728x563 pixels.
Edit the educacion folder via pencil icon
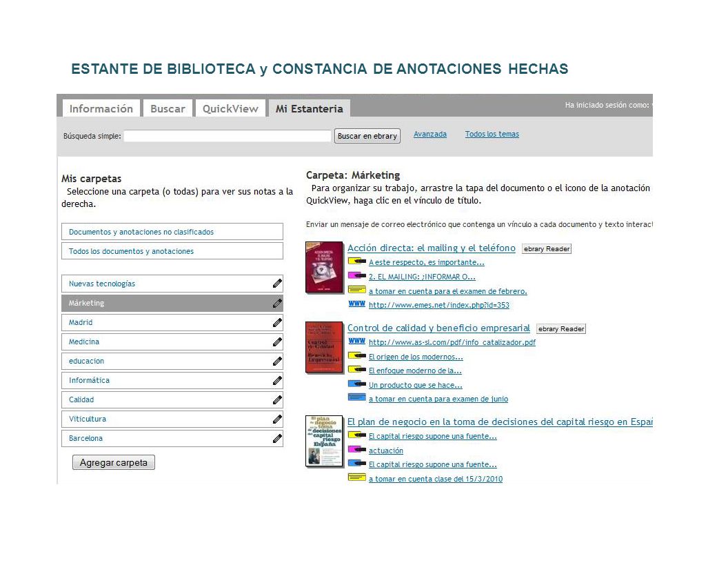click(x=277, y=361)
